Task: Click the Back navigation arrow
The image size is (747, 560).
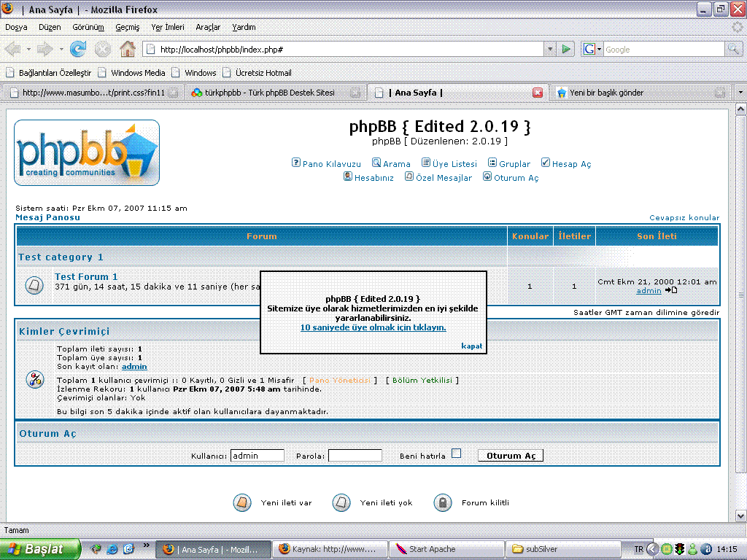Action: tap(13, 49)
